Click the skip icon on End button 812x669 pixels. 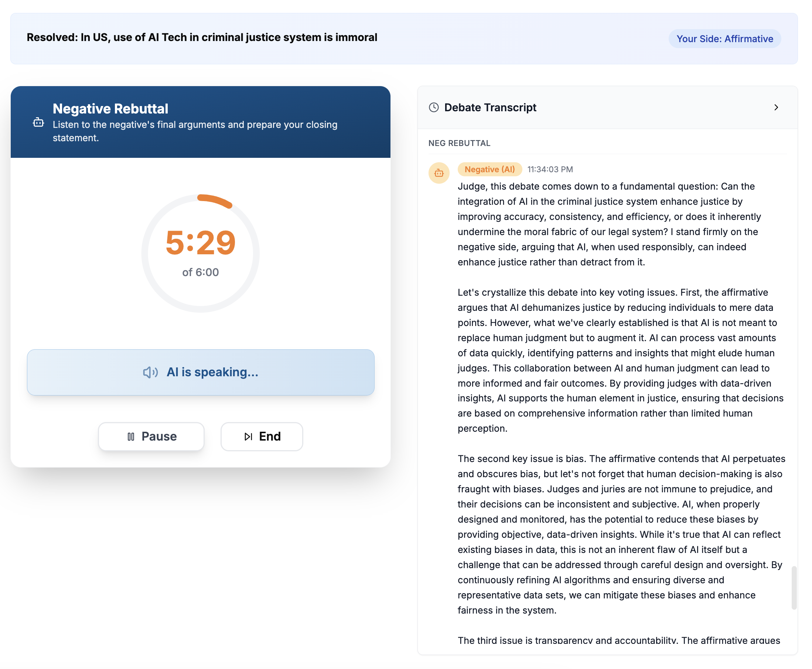249,437
